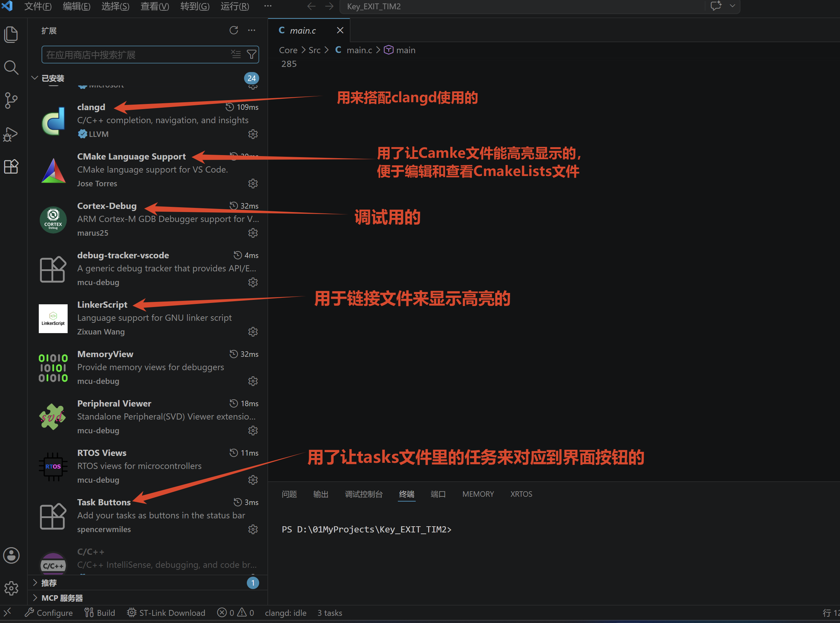The height and width of the screenshot is (623, 840).
Task: Open settings gear for clangd extension
Action: click(x=253, y=134)
